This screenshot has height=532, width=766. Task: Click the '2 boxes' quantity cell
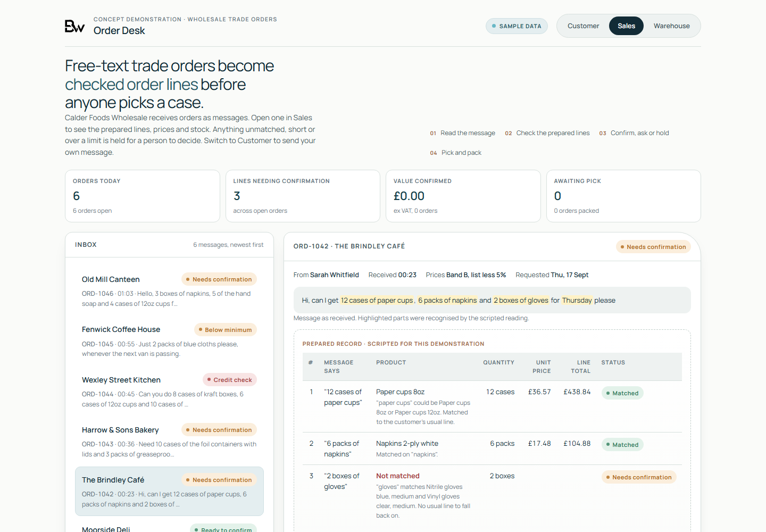(502, 476)
